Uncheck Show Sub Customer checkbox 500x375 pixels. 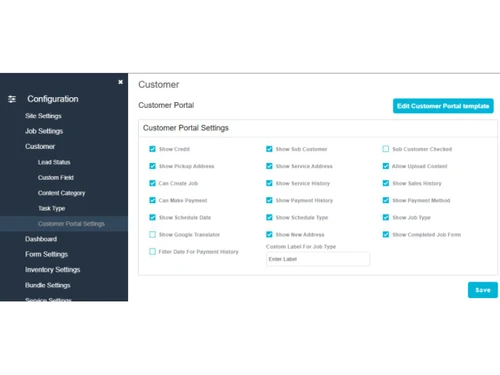coord(269,149)
